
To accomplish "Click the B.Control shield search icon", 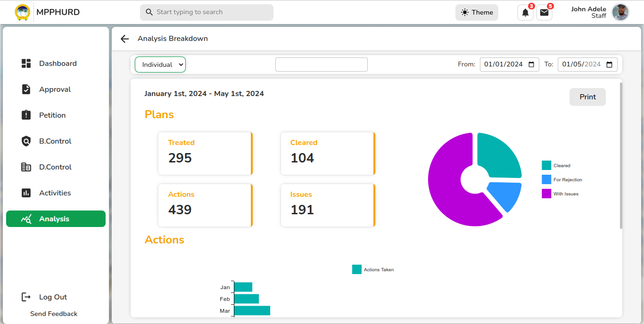I will (26, 141).
